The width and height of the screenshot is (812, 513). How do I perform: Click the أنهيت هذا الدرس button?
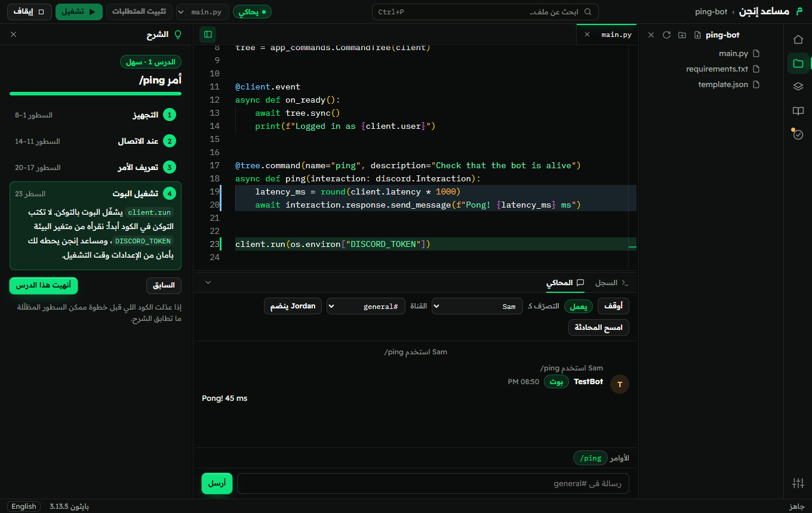pyautogui.click(x=44, y=286)
